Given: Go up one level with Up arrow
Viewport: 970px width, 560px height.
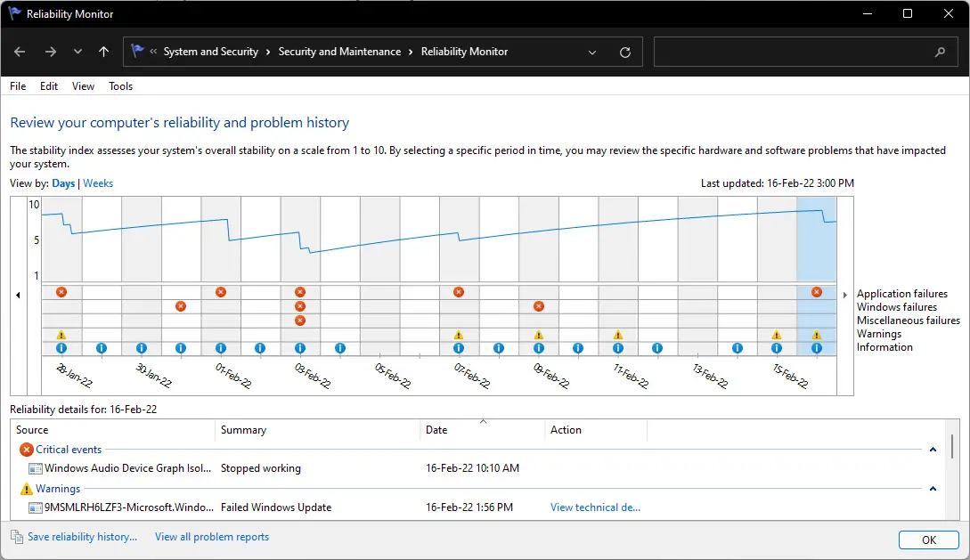Looking at the screenshot, I should tap(103, 52).
